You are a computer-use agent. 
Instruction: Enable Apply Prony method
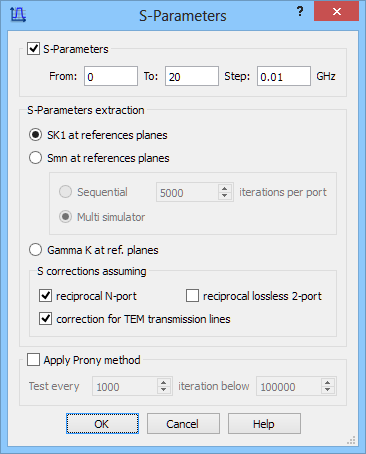pos(33,360)
